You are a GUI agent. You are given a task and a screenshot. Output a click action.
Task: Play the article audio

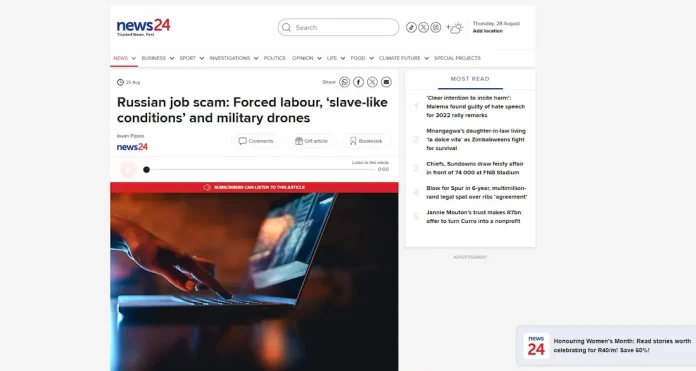click(x=128, y=170)
